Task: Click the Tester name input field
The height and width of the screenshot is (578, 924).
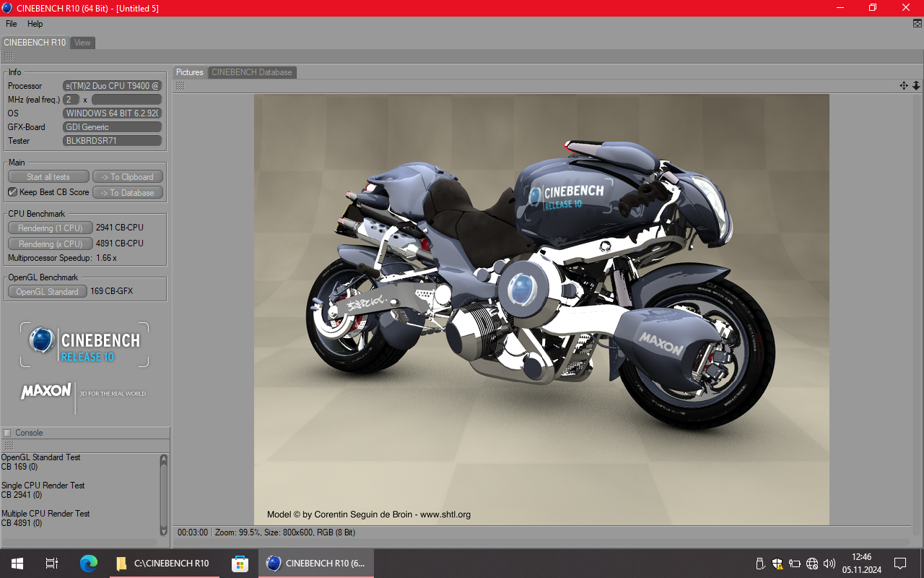Action: tap(113, 141)
